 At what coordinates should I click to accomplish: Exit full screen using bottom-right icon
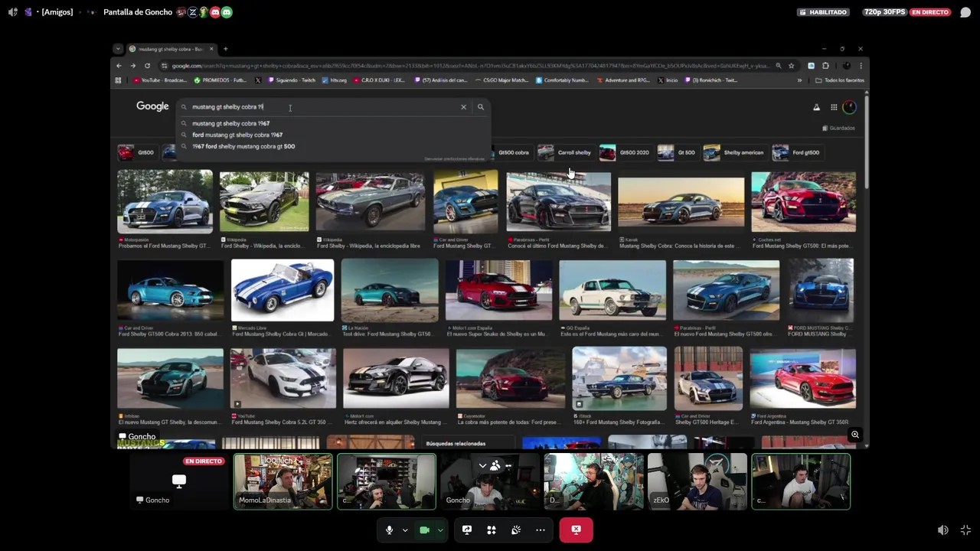click(965, 530)
